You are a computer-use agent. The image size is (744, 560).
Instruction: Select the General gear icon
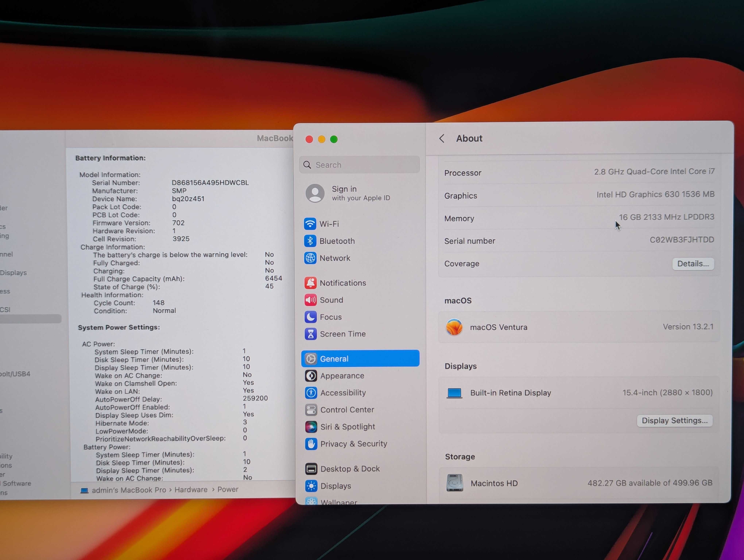[x=311, y=359]
